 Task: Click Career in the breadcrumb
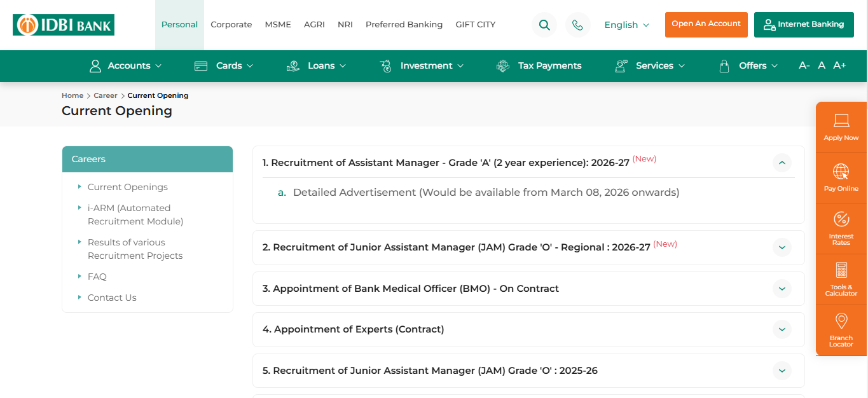click(x=106, y=95)
